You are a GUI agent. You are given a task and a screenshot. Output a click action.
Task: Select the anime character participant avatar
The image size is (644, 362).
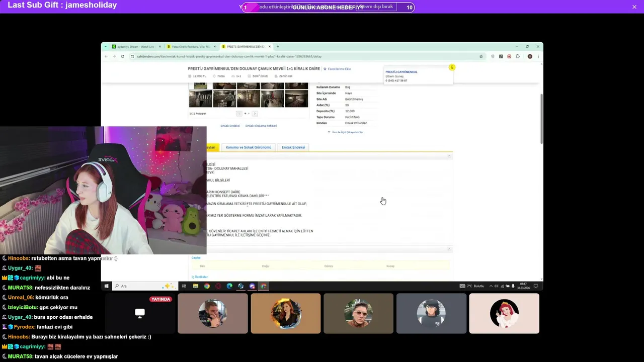click(x=431, y=313)
